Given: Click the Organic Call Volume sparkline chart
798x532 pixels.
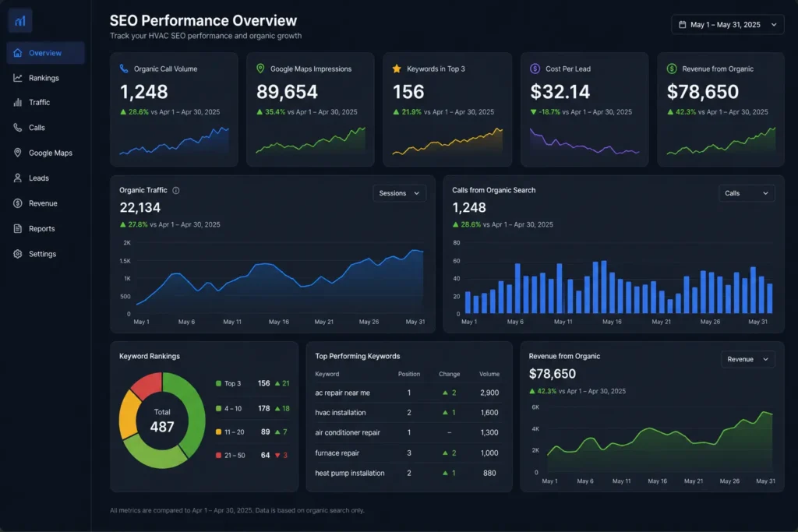Looking at the screenshot, I should [174, 141].
